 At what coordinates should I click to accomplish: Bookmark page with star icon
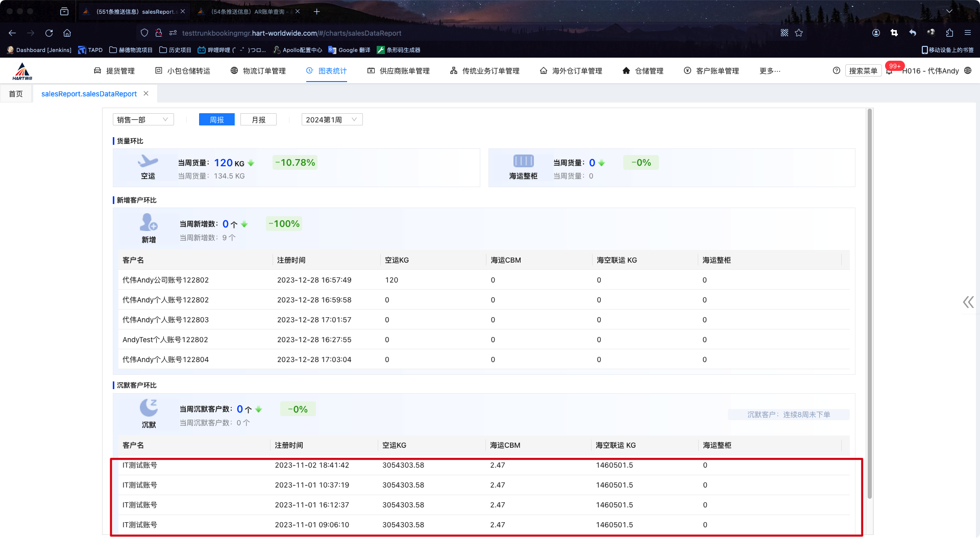coord(799,33)
